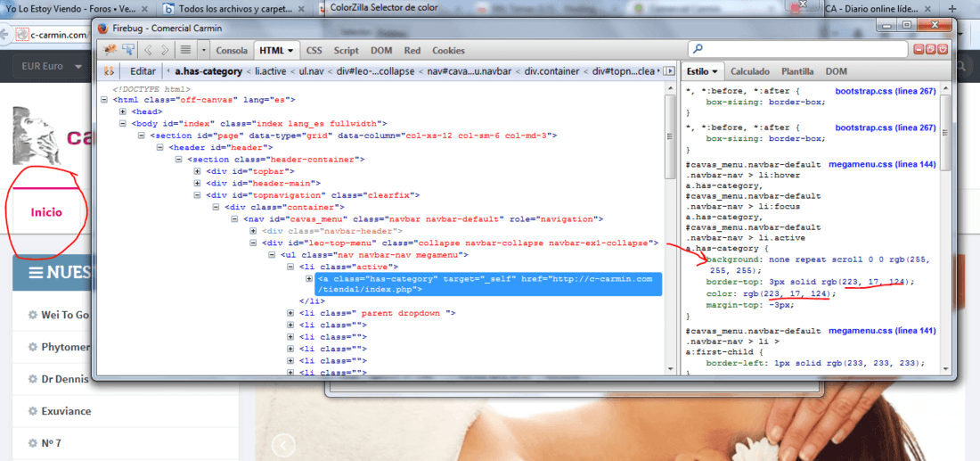Click the color: rgb(223, 17, 124) value

tap(787, 293)
